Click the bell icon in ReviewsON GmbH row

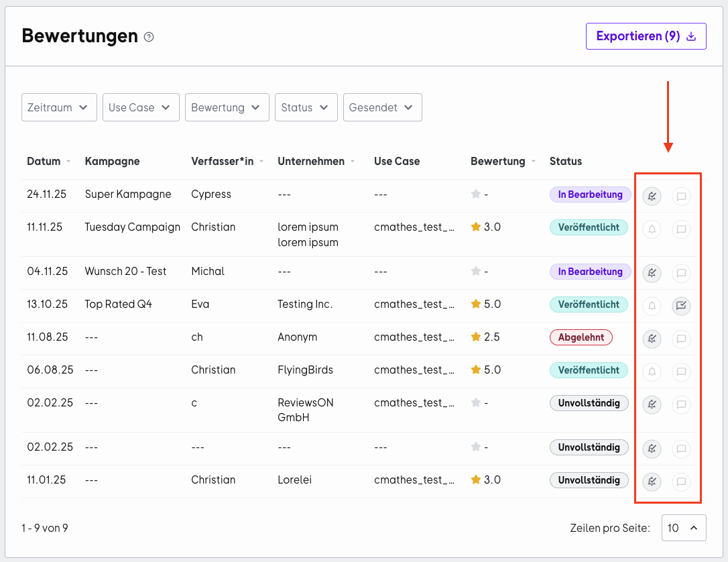click(x=652, y=404)
